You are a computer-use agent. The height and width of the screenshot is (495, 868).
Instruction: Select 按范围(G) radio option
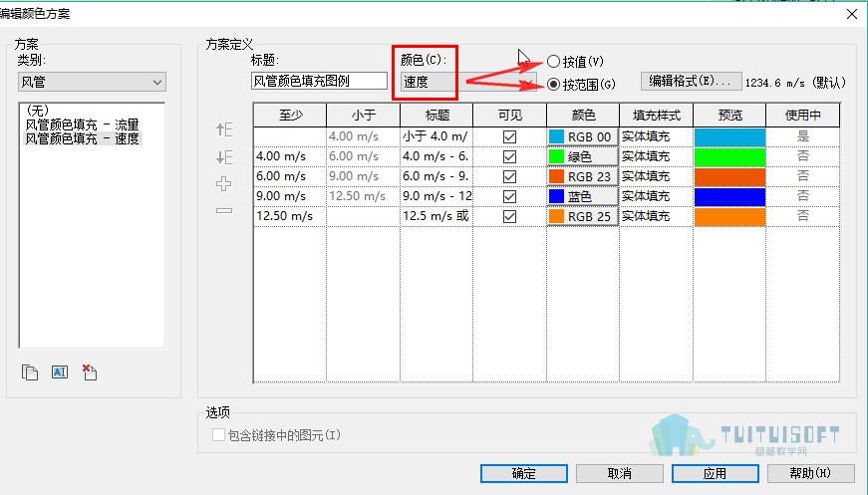(553, 85)
